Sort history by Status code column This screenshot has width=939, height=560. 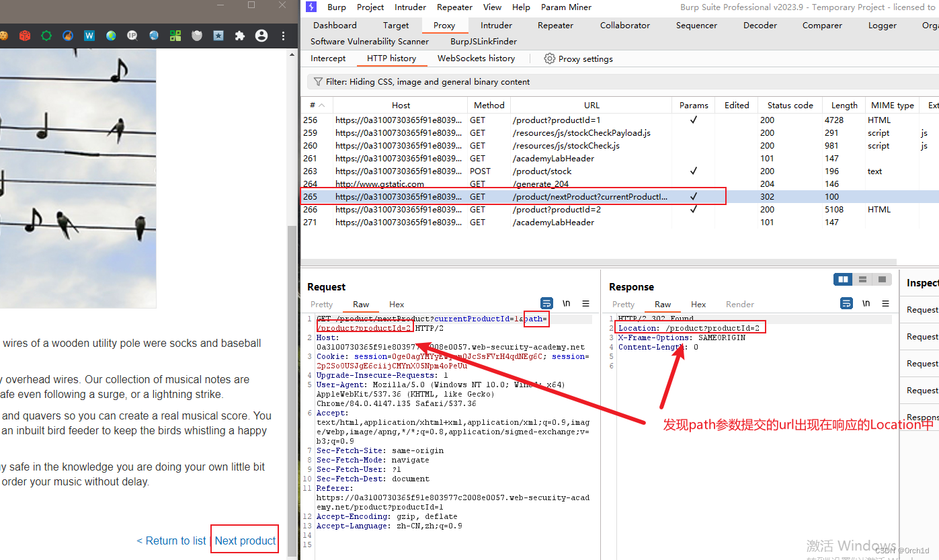[790, 105]
